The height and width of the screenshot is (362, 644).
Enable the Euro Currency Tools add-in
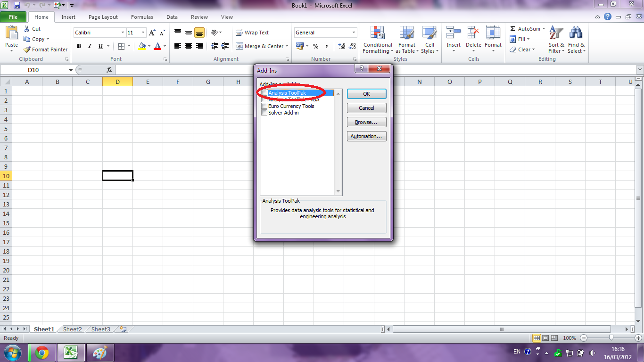(x=264, y=106)
